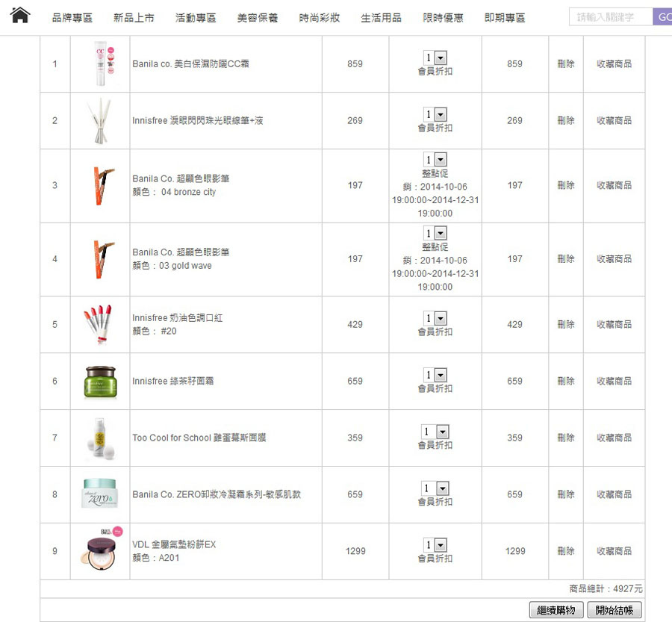Focus the keyword search field
This screenshot has width=672, height=622.
tap(611, 16)
